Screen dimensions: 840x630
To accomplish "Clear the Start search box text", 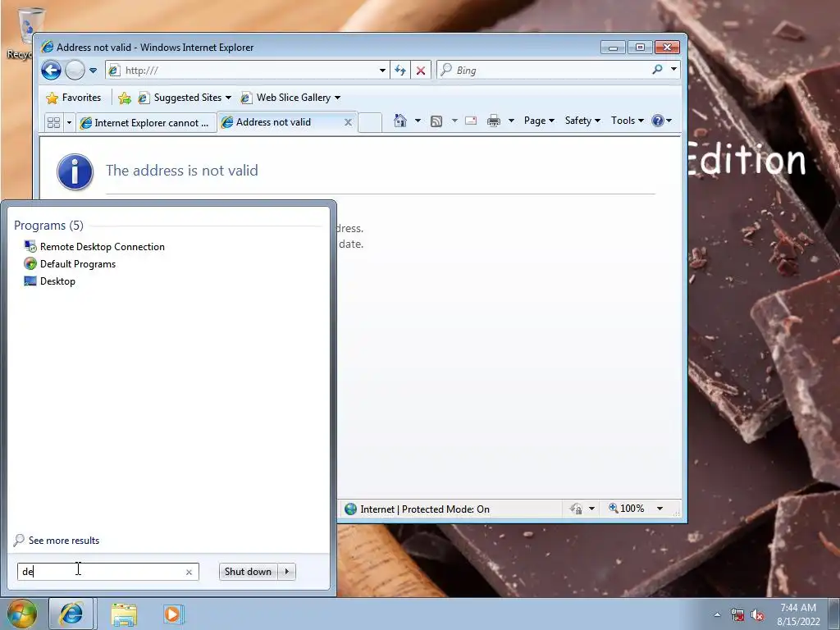I will point(189,572).
